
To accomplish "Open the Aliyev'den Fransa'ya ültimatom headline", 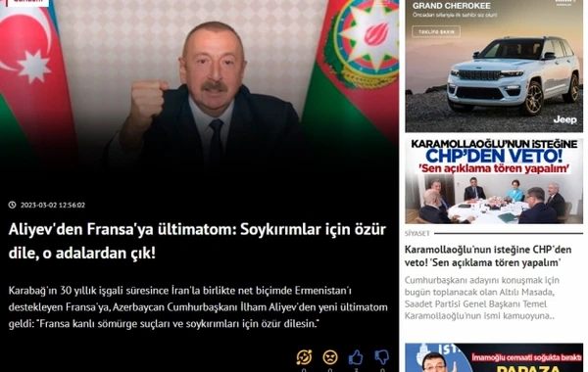I will tap(197, 241).
